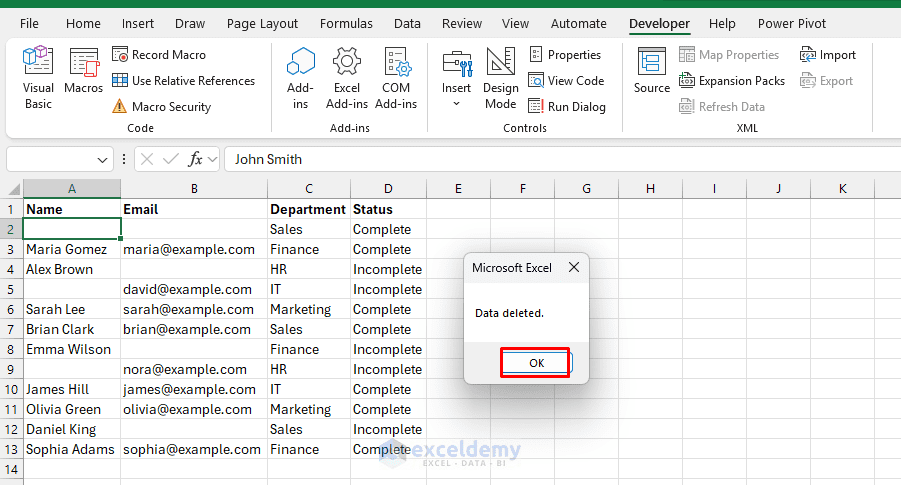Select column D header

pyautogui.click(x=388, y=188)
